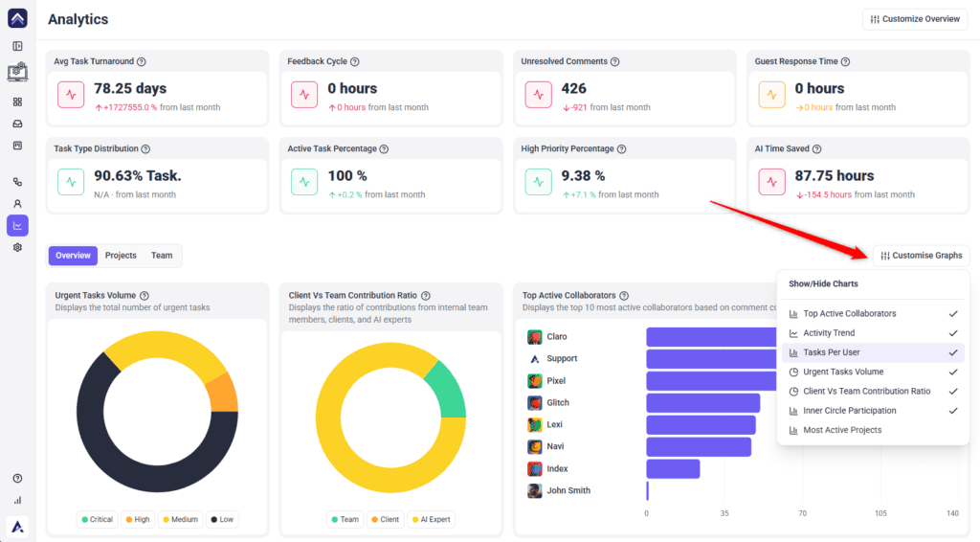Click the monitor workspace icon in sidebar
980x542 pixels.
pyautogui.click(x=17, y=72)
